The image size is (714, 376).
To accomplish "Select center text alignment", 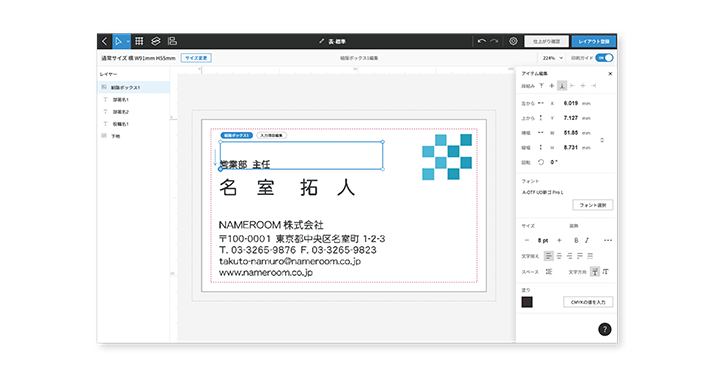I will [559, 256].
